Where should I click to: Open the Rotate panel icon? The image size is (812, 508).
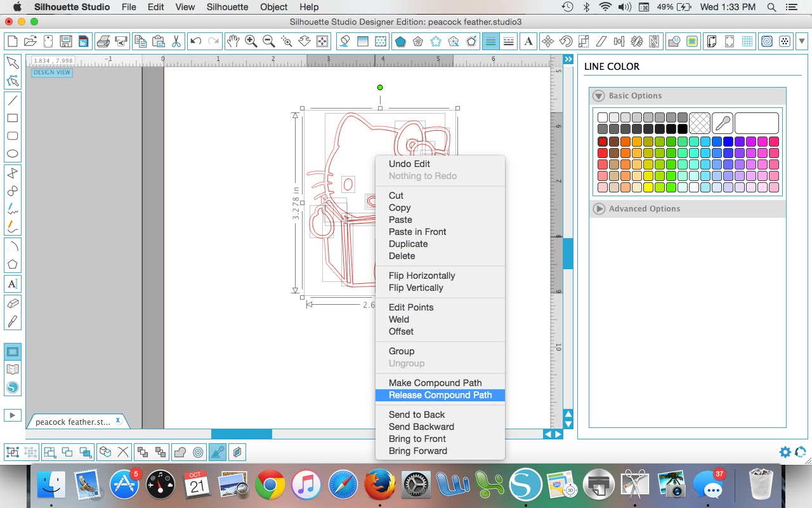[x=565, y=41]
